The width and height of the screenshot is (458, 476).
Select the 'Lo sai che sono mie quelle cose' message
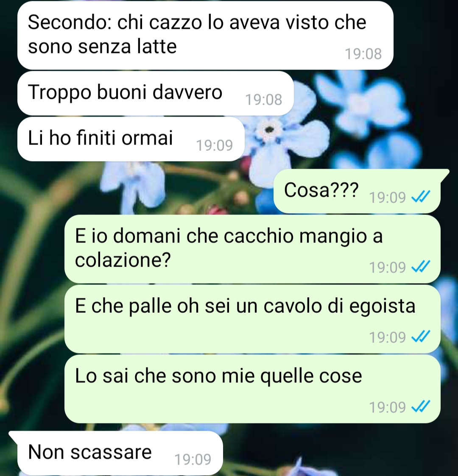252,389
